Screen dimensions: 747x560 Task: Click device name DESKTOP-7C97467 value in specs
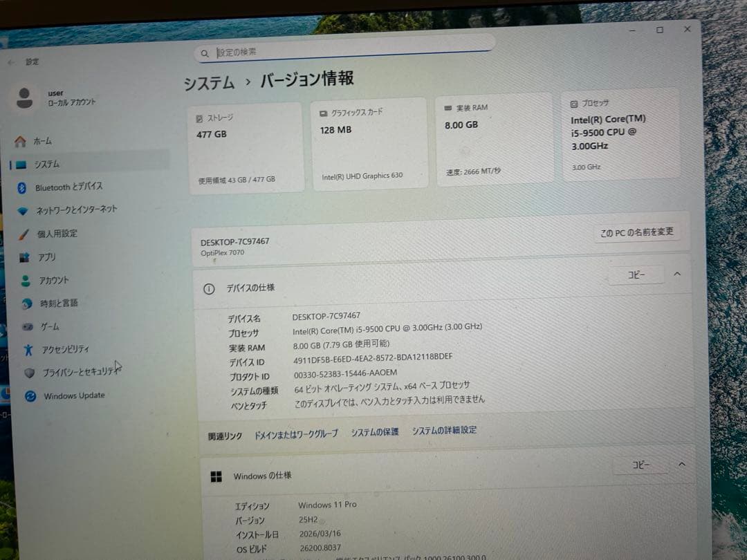click(326, 316)
